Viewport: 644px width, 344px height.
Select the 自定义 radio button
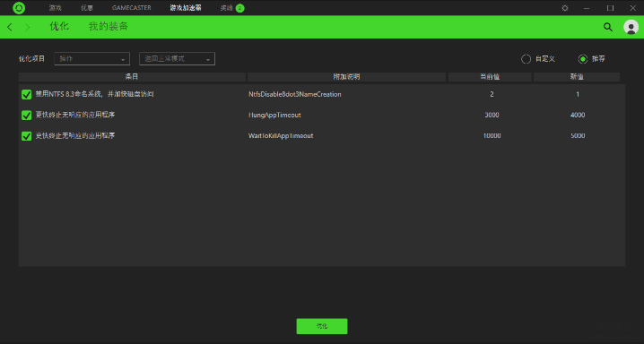coord(526,59)
